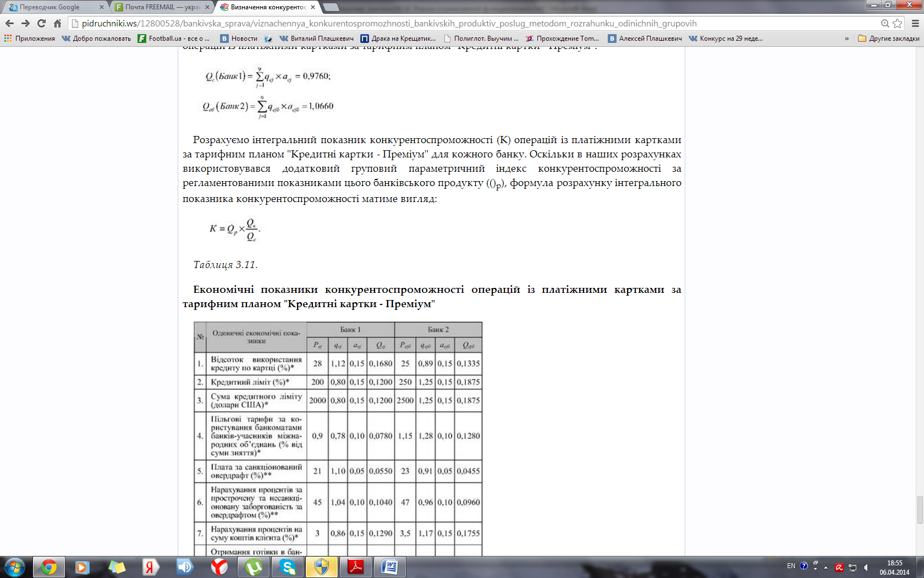Viewport: 924px width, 578px height.
Task: Open the Приложения apps shortcut
Action: point(30,39)
